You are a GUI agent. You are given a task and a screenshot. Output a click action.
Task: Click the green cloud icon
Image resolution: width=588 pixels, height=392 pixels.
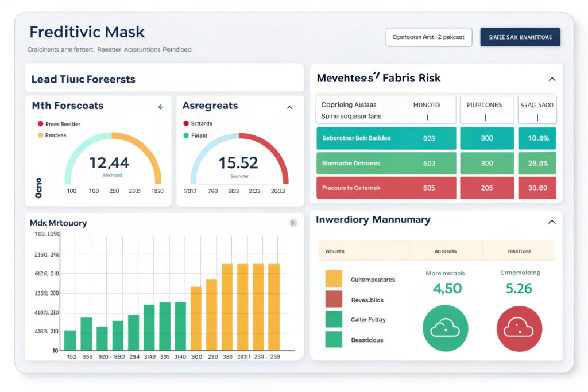pyautogui.click(x=445, y=328)
